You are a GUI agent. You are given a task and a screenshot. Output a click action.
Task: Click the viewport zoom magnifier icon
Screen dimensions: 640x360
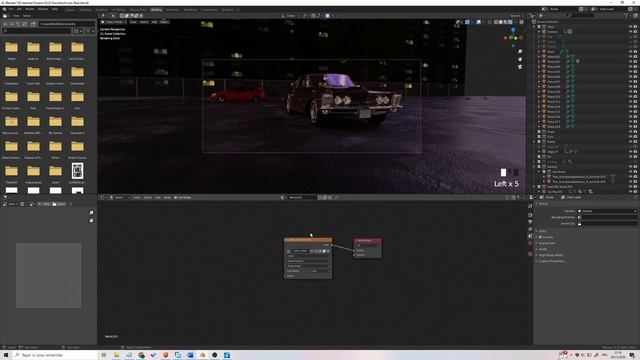tap(520, 52)
